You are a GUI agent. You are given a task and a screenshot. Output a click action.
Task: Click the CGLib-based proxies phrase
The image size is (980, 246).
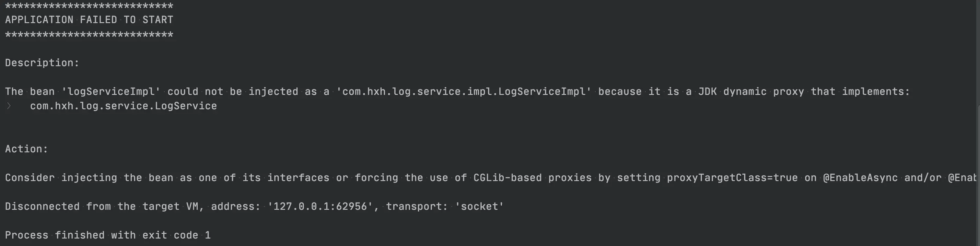(x=532, y=178)
